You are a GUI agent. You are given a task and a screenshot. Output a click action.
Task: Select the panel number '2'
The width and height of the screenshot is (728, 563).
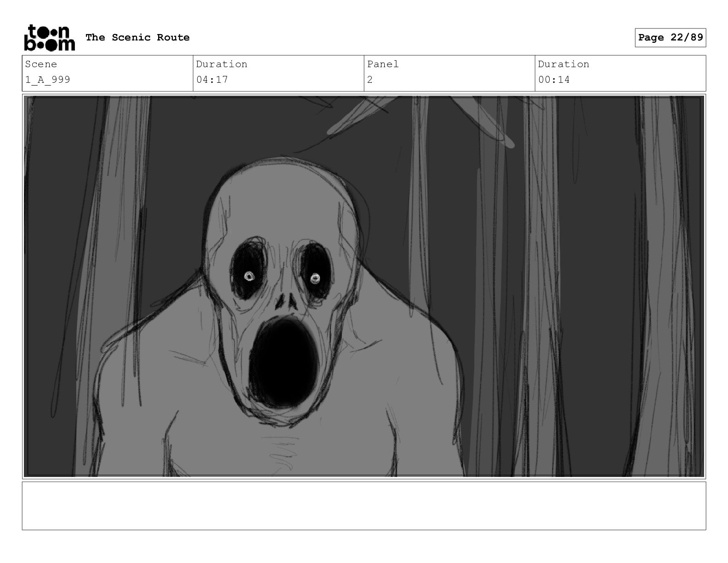(370, 80)
